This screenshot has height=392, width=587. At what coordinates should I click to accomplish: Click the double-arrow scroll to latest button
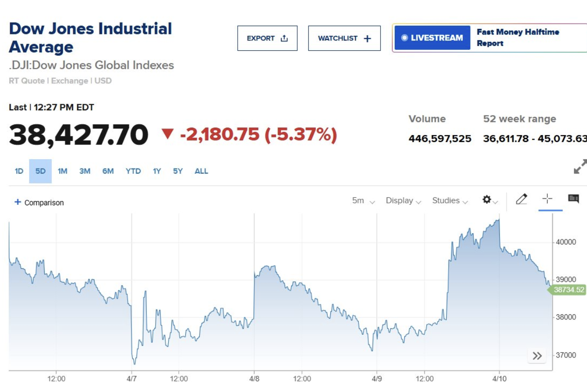tap(537, 356)
